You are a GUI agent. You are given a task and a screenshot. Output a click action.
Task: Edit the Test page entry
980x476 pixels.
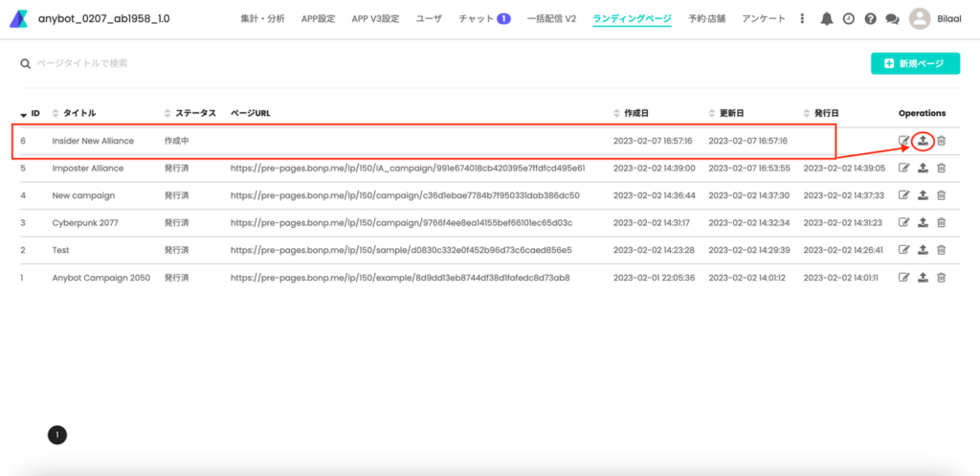(904, 250)
